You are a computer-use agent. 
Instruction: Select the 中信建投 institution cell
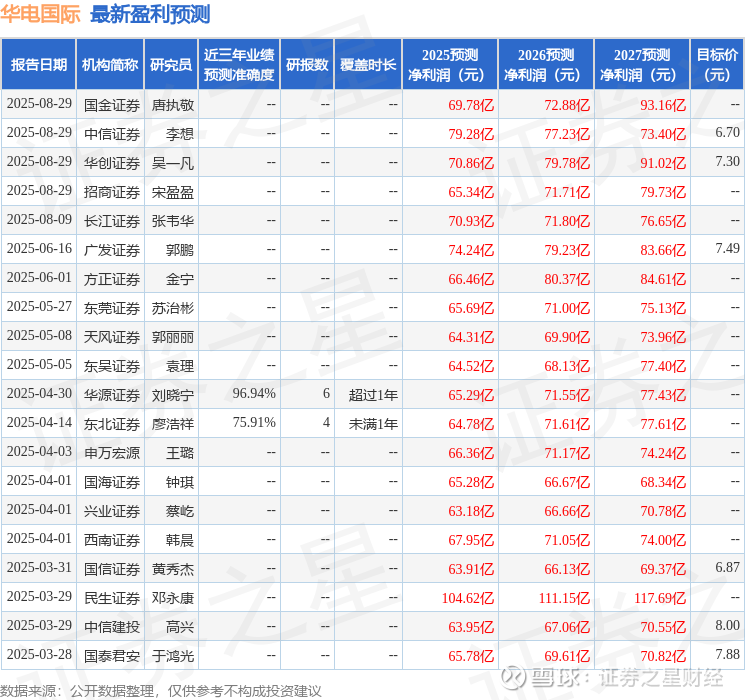pos(112,627)
